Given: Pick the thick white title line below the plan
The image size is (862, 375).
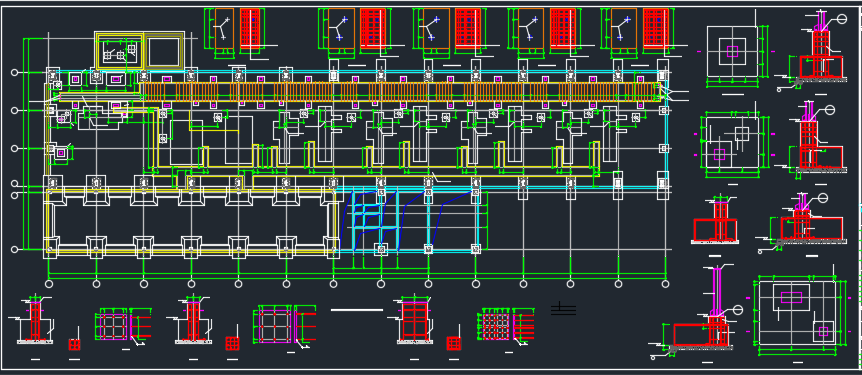Looking at the screenshot, I should tap(357, 310).
